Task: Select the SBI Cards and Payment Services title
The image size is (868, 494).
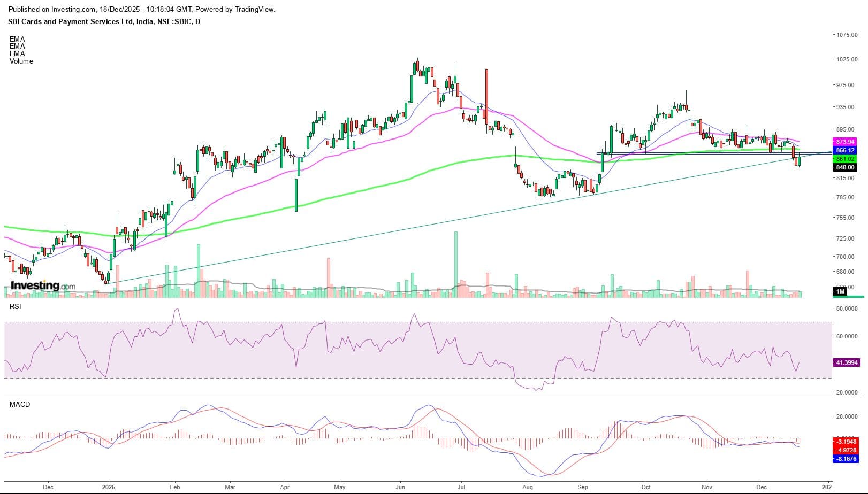Action: [x=104, y=22]
